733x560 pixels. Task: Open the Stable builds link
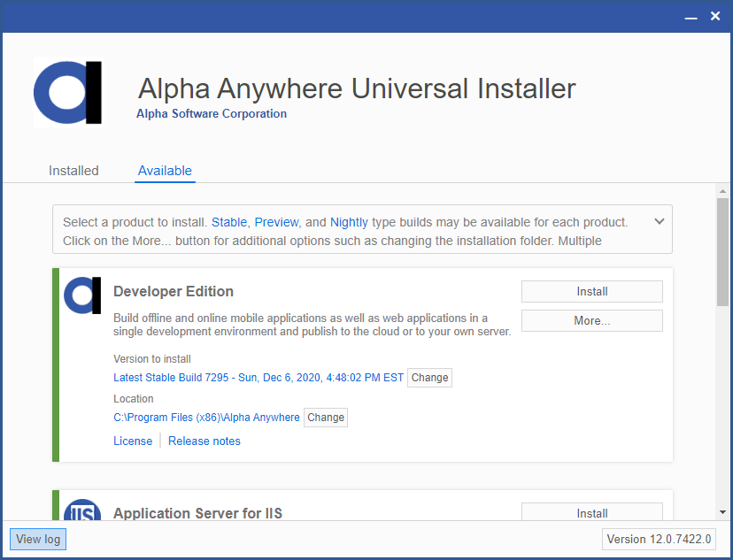tap(229, 222)
